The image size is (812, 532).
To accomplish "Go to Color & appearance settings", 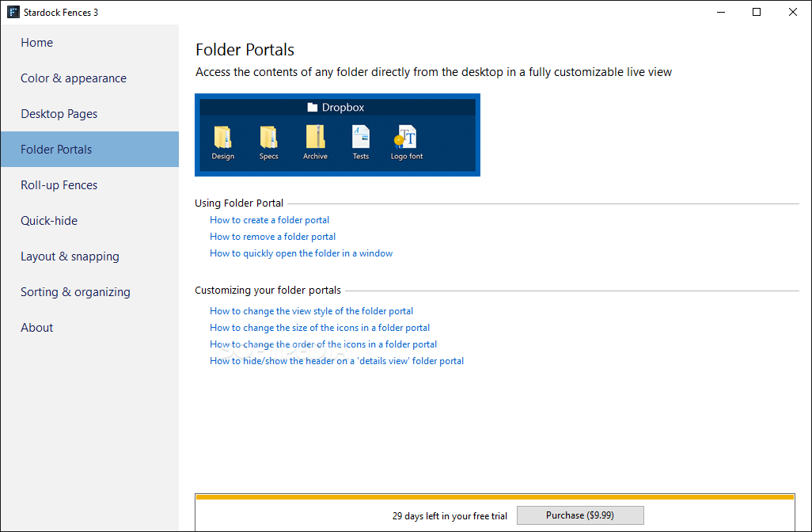I will (90, 78).
